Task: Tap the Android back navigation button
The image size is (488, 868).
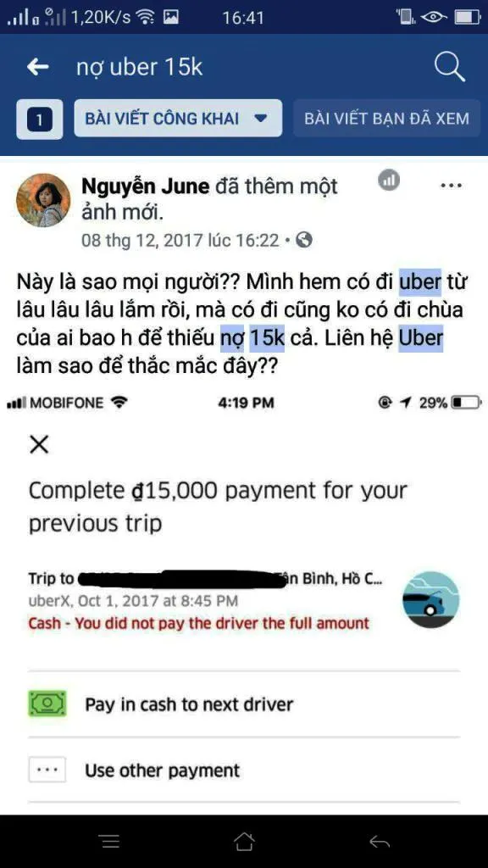Action: [380, 842]
